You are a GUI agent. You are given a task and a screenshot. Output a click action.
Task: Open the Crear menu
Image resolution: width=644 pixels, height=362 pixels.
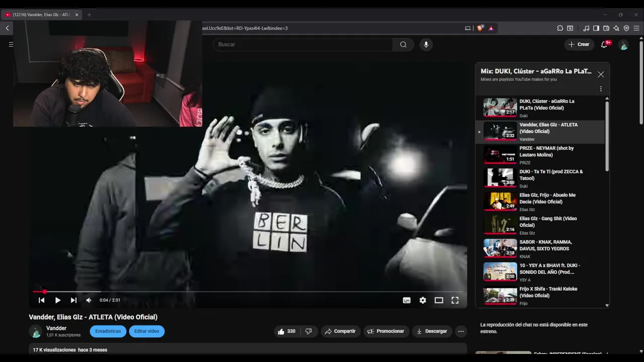579,44
